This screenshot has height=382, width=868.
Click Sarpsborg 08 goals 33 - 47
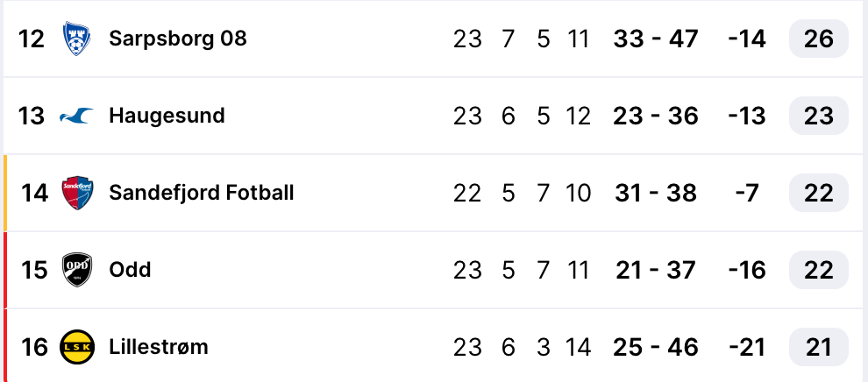(x=656, y=39)
